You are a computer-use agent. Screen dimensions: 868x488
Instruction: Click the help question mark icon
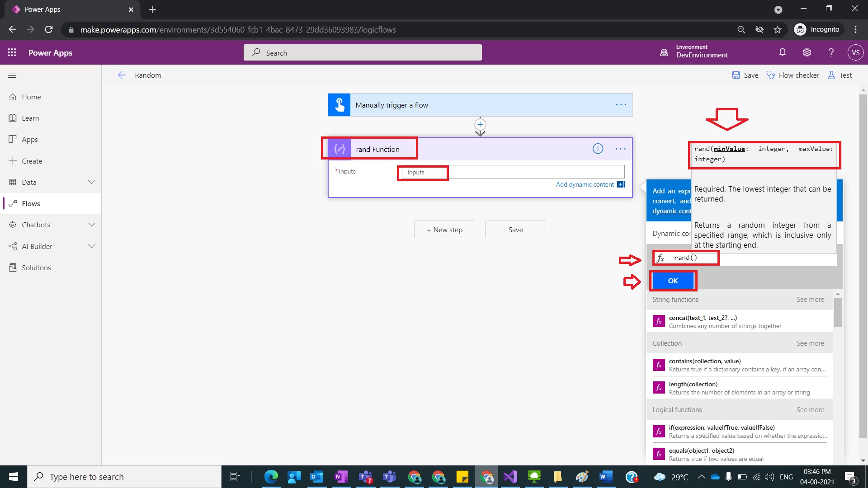click(831, 52)
